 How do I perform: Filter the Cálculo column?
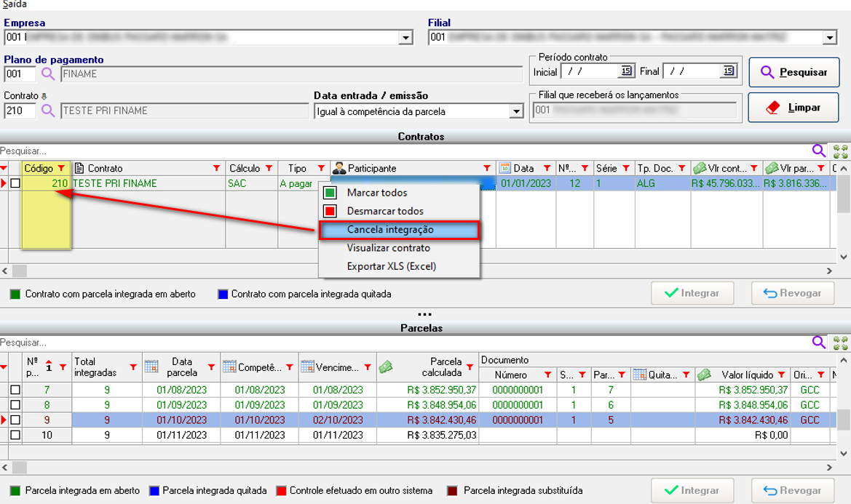point(269,168)
